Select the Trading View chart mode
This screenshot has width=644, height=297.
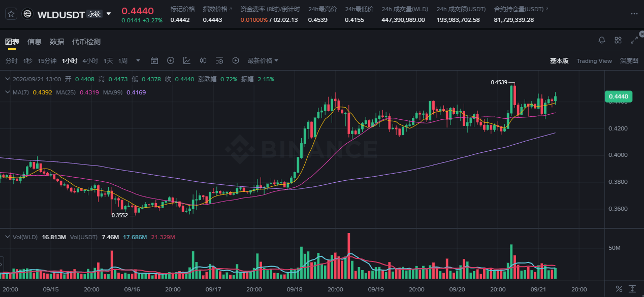[594, 61]
